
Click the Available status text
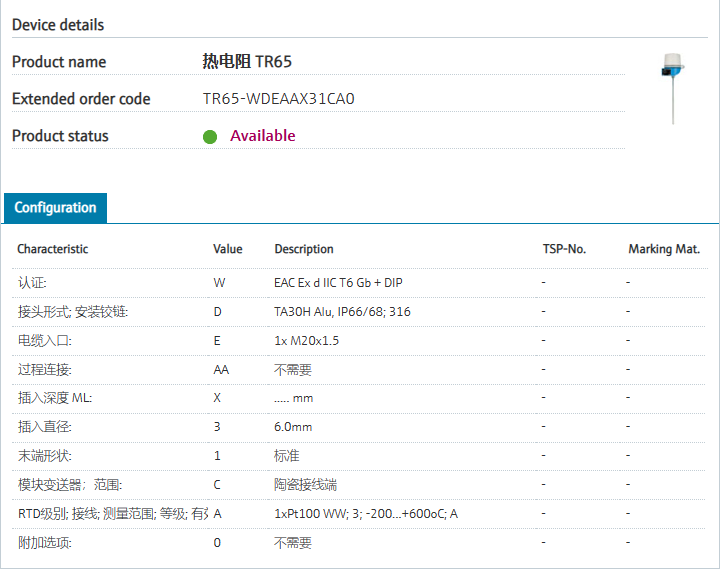click(263, 136)
